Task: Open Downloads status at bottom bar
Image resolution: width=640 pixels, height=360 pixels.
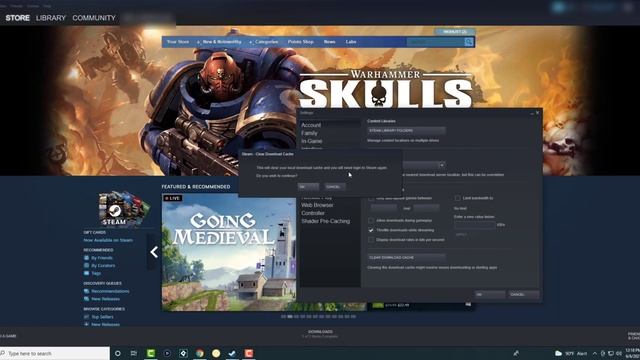Action: point(320,334)
